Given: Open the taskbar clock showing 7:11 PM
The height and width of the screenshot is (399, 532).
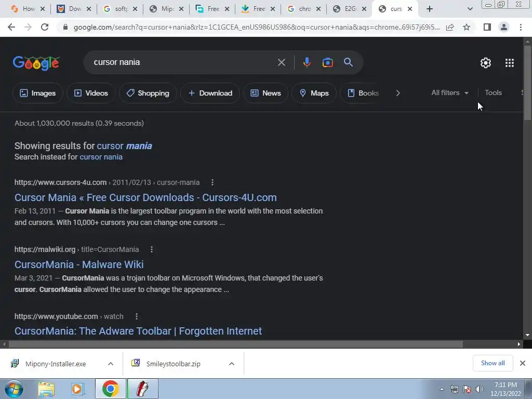Looking at the screenshot, I should [x=506, y=389].
